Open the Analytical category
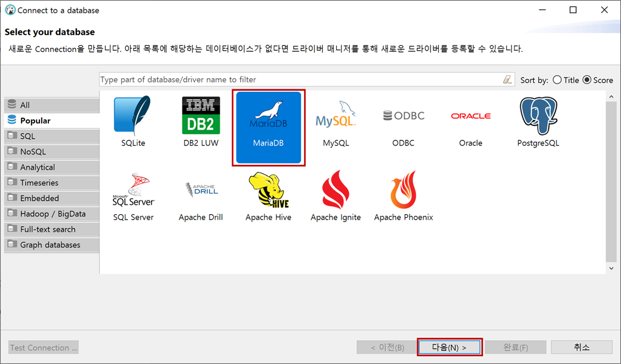The width and height of the screenshot is (621, 364). 52,167
